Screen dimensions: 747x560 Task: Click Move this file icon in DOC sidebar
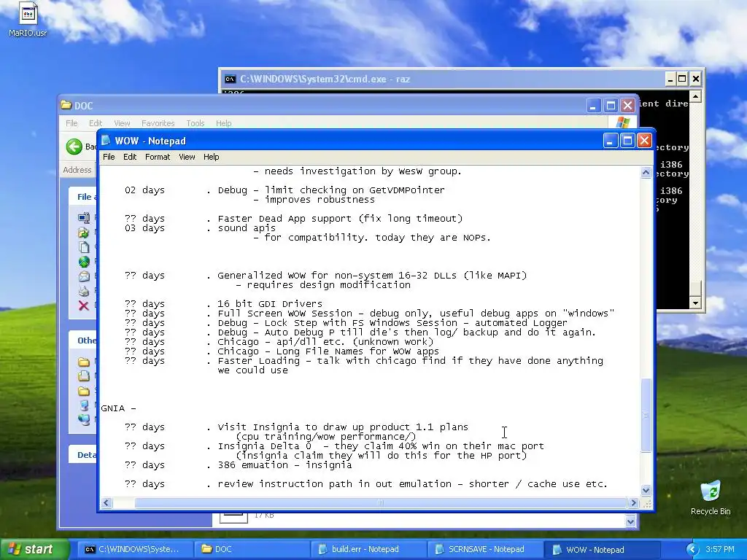coord(84,233)
